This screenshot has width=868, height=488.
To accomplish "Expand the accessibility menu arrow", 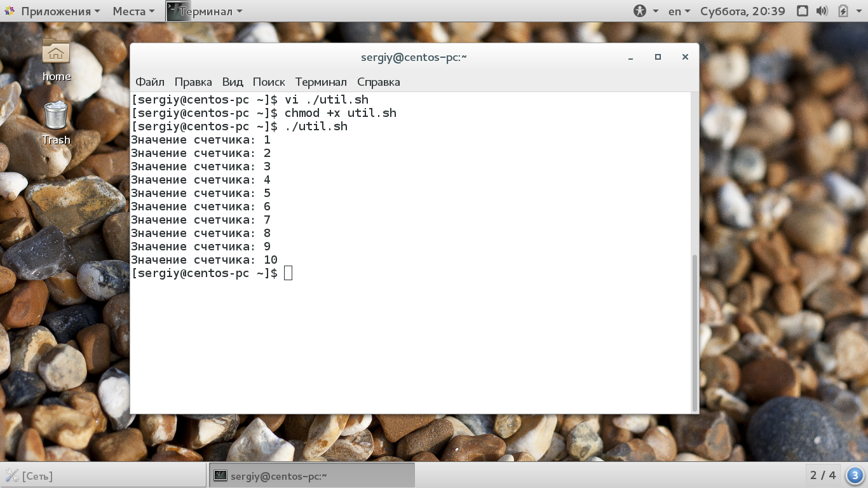I will (x=656, y=11).
